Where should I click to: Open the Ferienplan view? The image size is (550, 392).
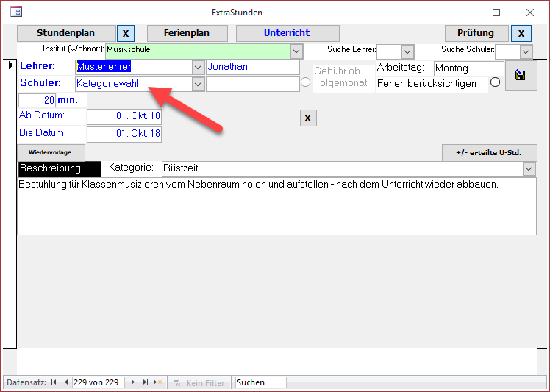pos(188,33)
